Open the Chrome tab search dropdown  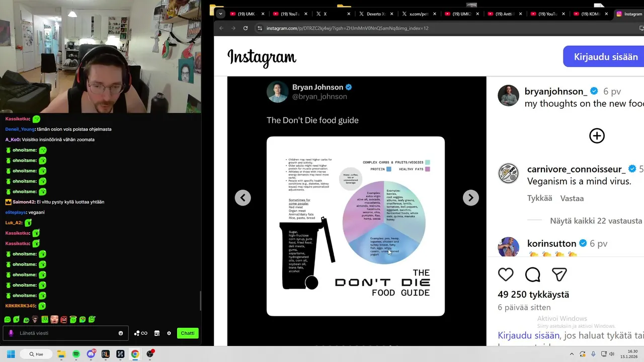(x=220, y=14)
